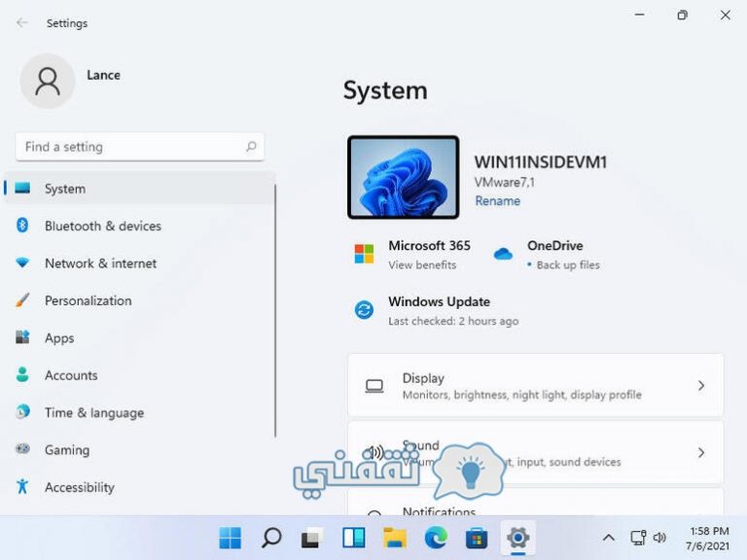Click the Settings gear on taskbar
The width and height of the screenshot is (747, 560).
coord(517,538)
